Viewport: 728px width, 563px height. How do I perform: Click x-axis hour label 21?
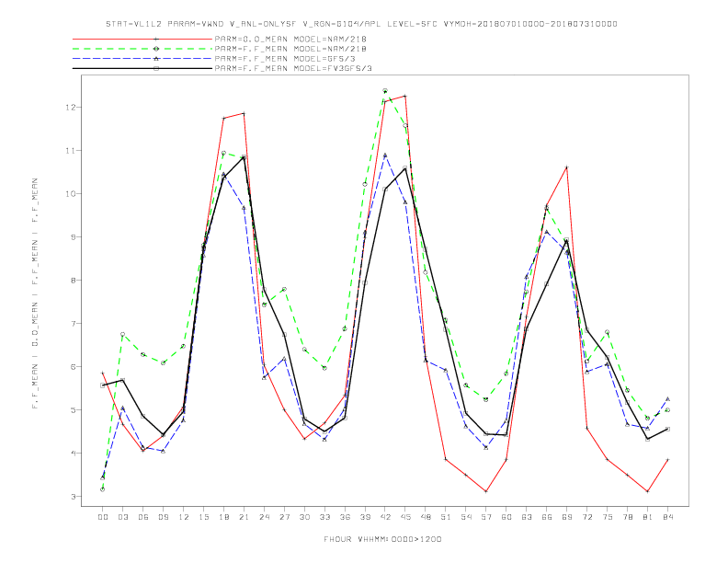coord(244,517)
